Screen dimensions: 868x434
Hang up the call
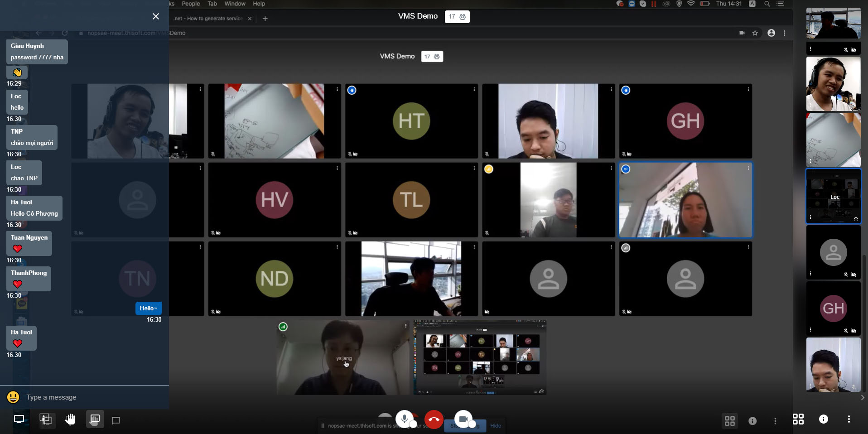[434, 420]
